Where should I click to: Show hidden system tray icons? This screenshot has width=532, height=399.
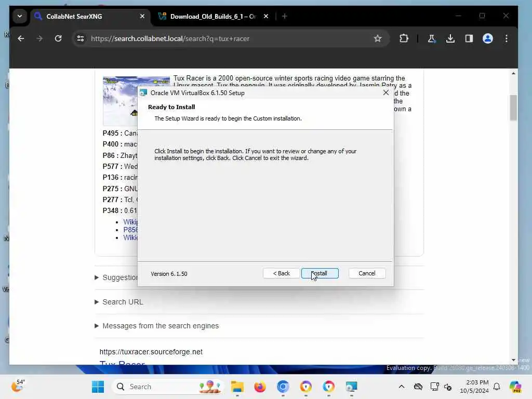pos(402,387)
